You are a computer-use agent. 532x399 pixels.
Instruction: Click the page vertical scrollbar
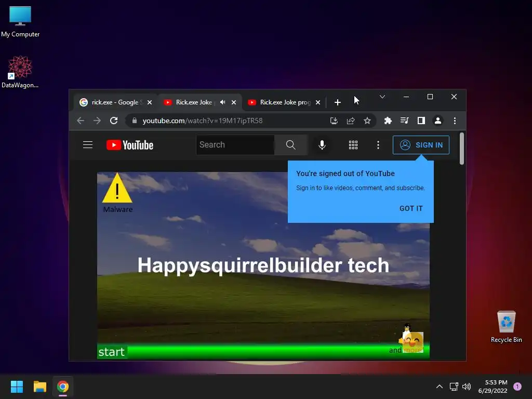pos(462,149)
